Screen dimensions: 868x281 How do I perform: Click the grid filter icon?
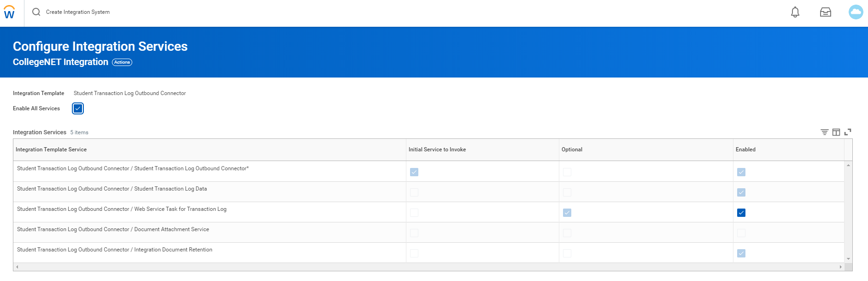(x=825, y=132)
